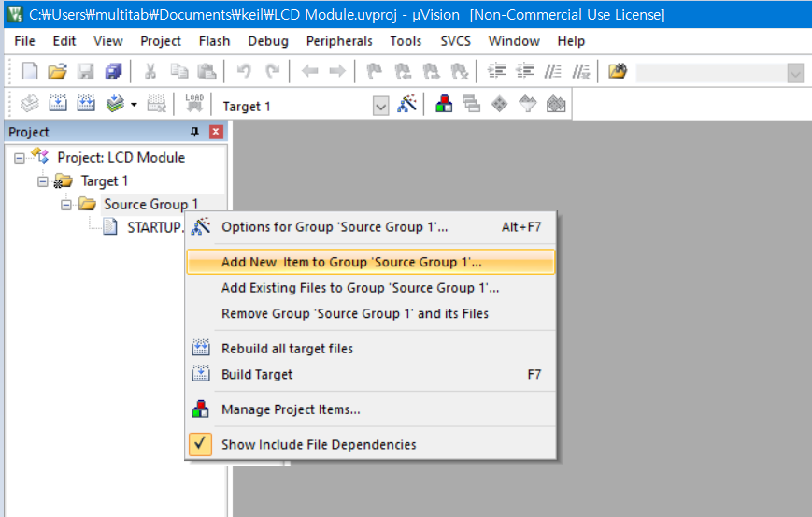Click the Translate file icon
812x517 pixels.
pos(30,104)
